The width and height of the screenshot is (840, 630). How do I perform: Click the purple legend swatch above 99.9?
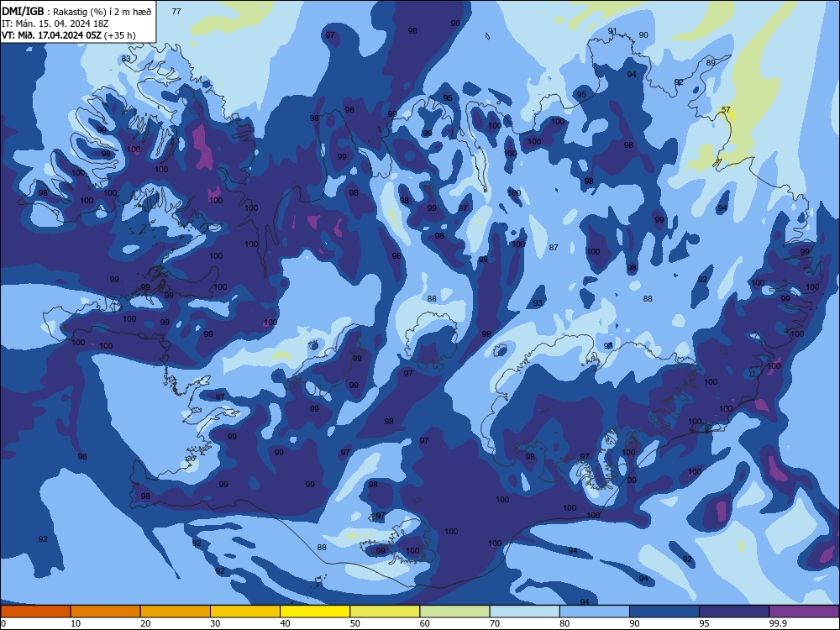[804, 612]
